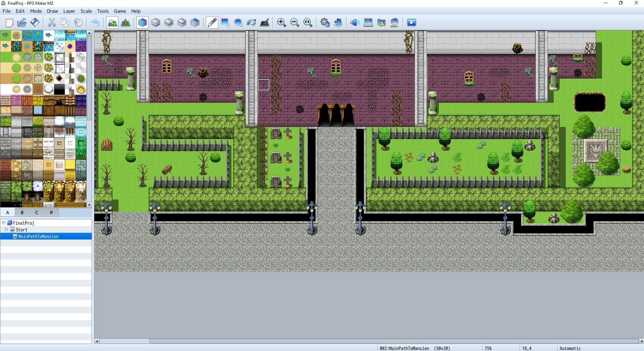Switch to tileset tab B
Image resolution: width=644 pixels, height=351 pixels.
point(22,212)
